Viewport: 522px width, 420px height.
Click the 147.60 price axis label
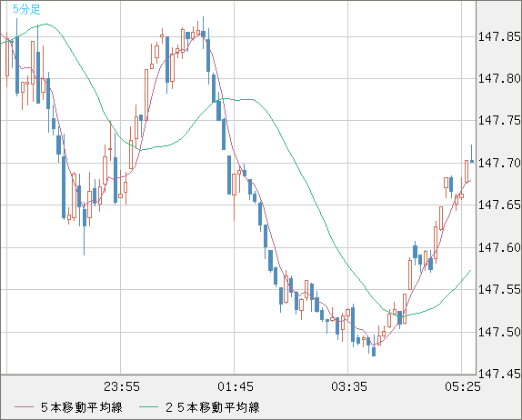click(499, 247)
